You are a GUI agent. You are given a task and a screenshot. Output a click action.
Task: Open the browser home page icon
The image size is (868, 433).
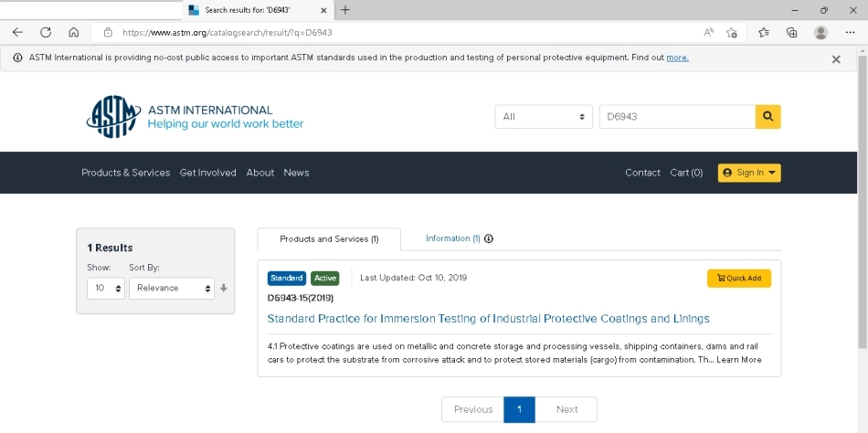[74, 32]
